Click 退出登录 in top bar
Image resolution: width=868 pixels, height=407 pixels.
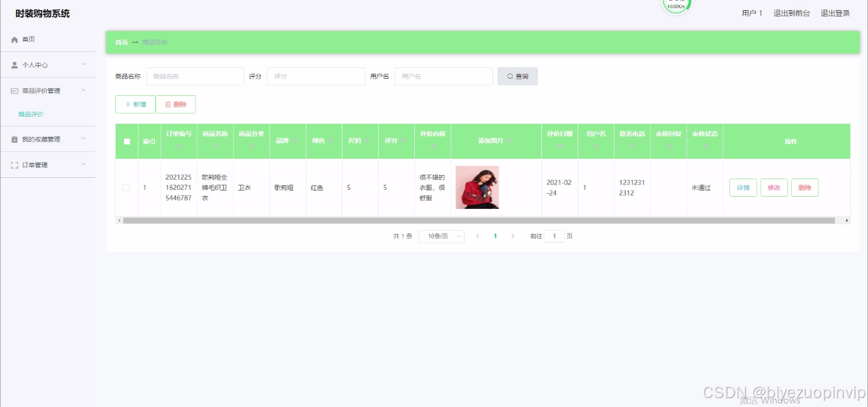tap(835, 13)
